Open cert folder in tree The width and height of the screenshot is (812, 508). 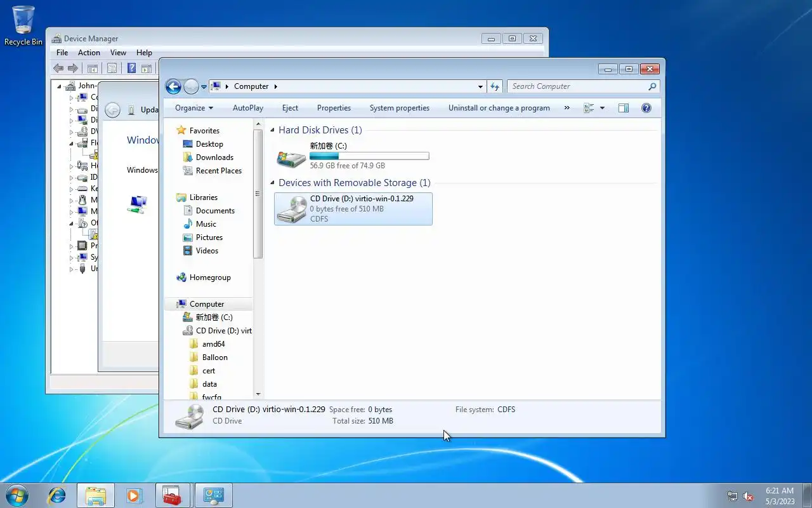(209, 371)
